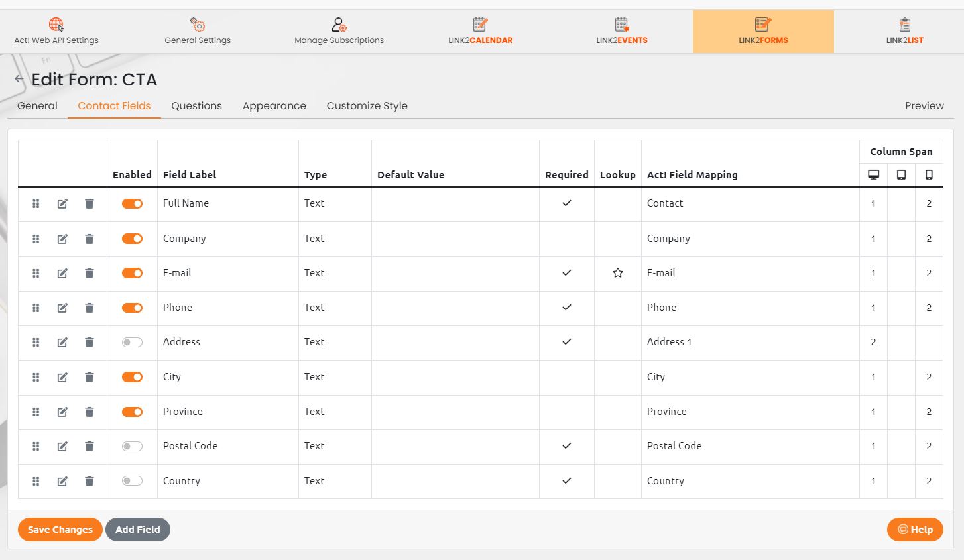This screenshot has width=964, height=560.
Task: Click the desktop column span icon
Action: coord(873,175)
